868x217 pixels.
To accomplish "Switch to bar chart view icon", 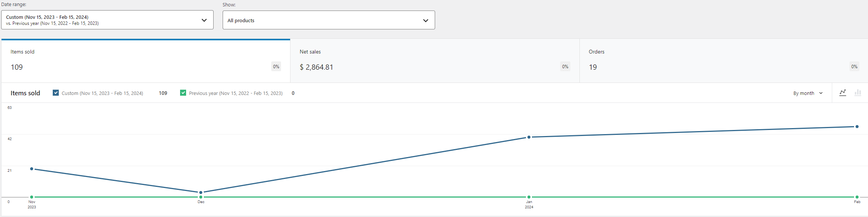I will [x=858, y=93].
